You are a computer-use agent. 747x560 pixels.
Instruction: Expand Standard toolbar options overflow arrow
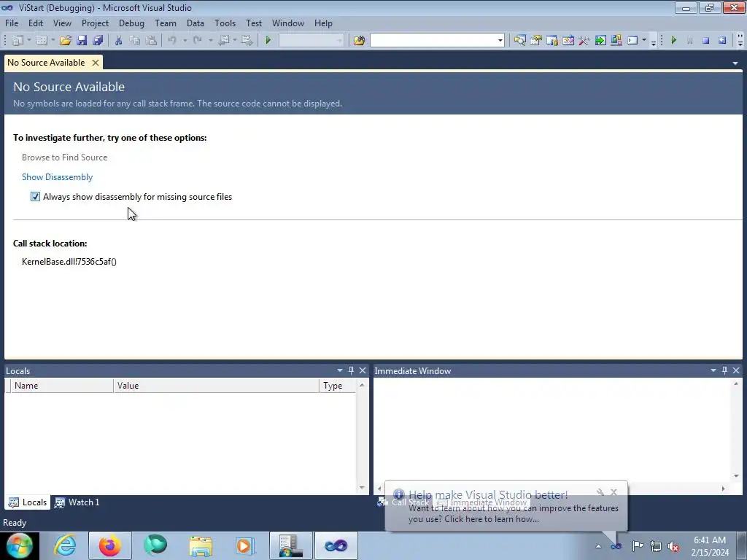654,42
